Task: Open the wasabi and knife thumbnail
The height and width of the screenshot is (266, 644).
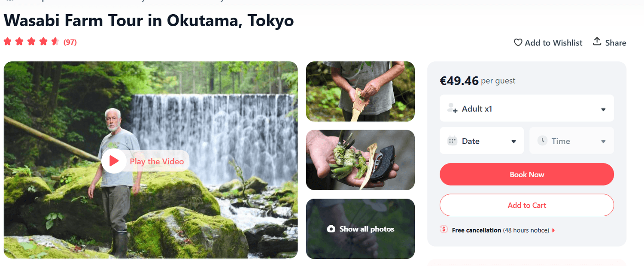Action: (360, 160)
